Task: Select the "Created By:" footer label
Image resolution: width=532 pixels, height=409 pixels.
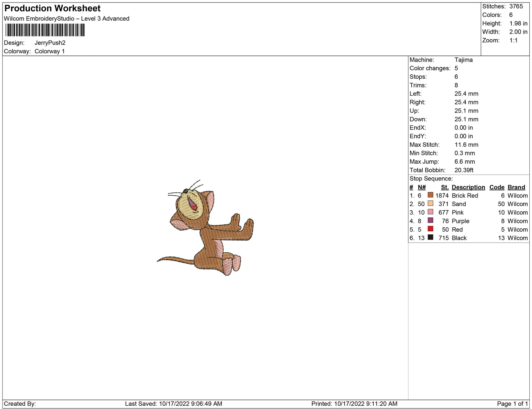Action: 20,403
